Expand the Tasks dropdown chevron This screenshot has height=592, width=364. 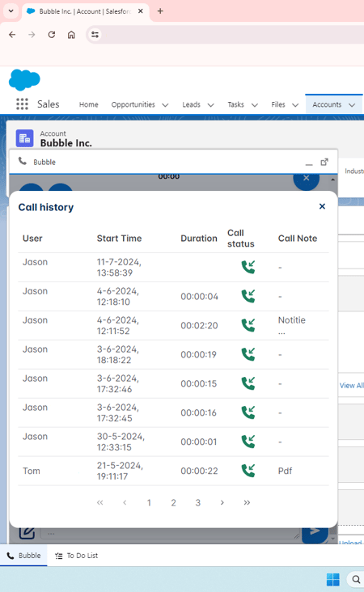[255, 105]
